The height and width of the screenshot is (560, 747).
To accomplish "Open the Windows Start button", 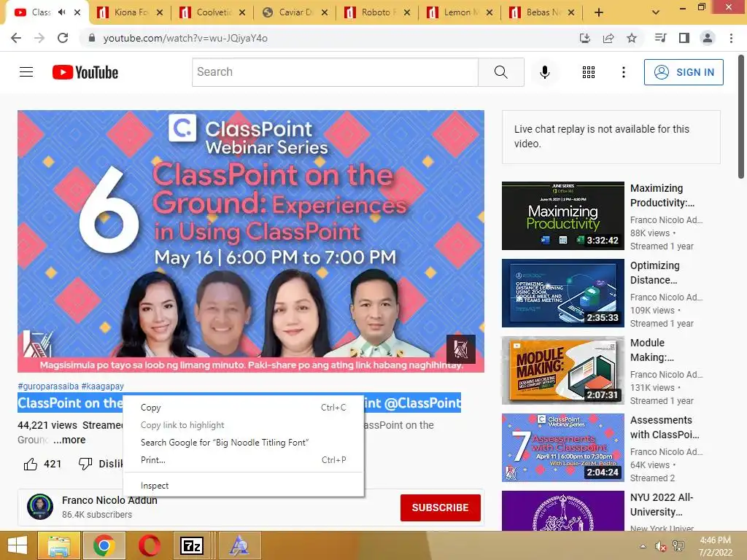I will coord(18,545).
